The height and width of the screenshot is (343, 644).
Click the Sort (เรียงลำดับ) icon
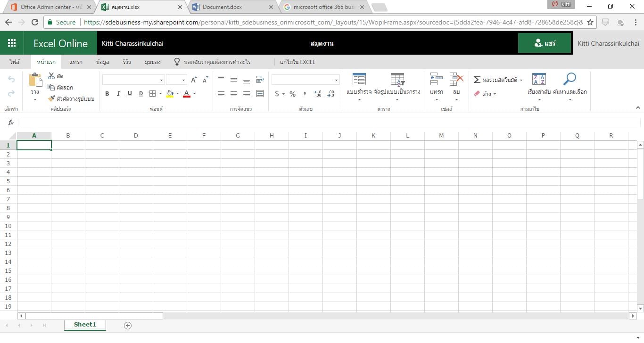click(539, 80)
